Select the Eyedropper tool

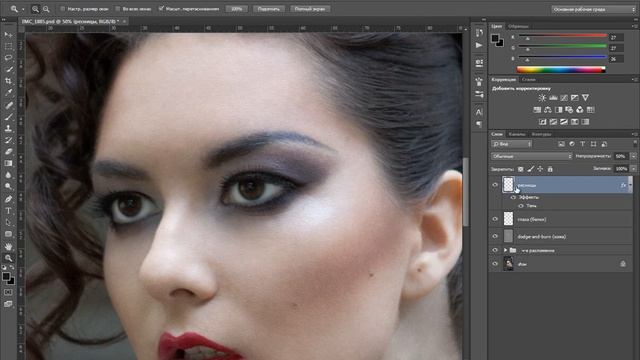coord(8,93)
